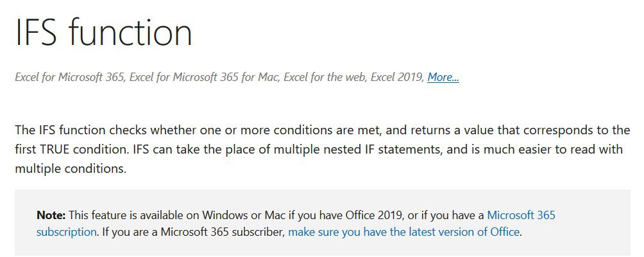Screen dimensions: 644x257
Task: Click the "IFS function" page heading
Action: pyautogui.click(x=103, y=32)
